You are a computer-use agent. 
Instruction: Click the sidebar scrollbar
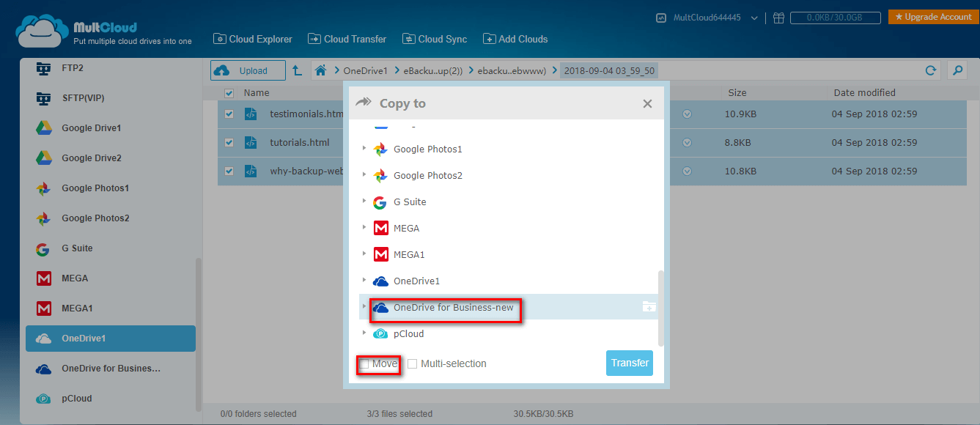[x=198, y=334]
